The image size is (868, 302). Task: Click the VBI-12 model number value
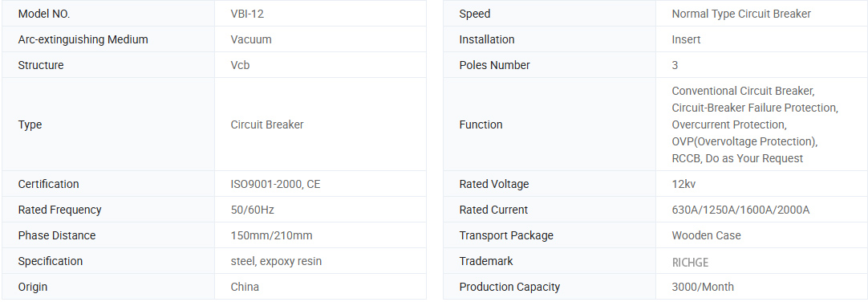[247, 14]
